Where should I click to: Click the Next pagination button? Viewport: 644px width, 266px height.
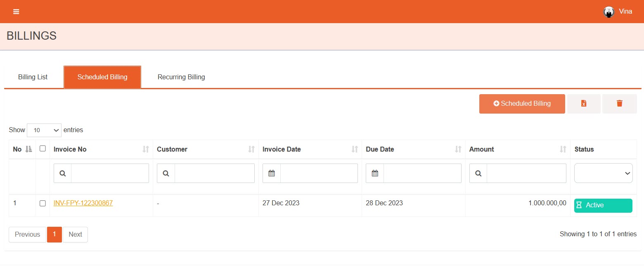[x=75, y=234]
